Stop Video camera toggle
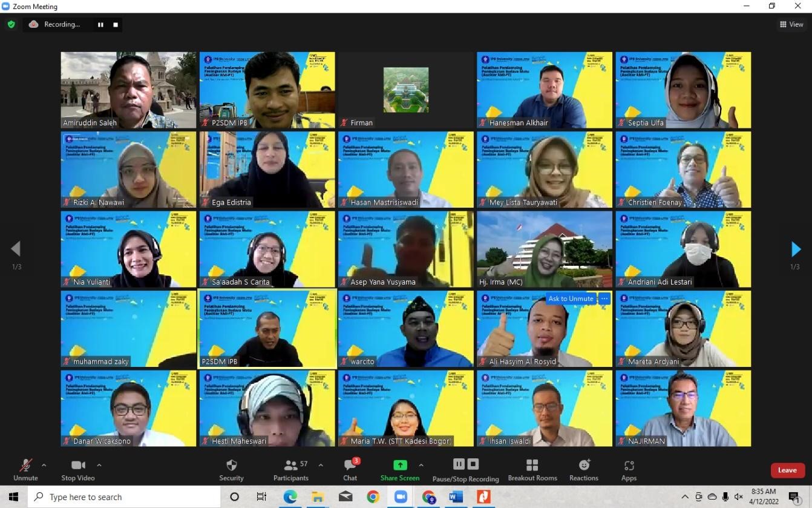The image size is (812, 508). tap(78, 470)
